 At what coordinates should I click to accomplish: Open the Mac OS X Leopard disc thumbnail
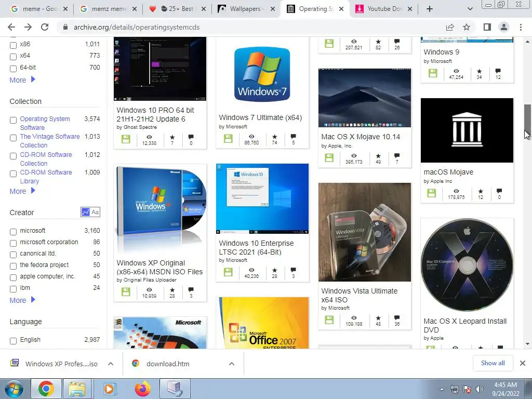pos(467,264)
